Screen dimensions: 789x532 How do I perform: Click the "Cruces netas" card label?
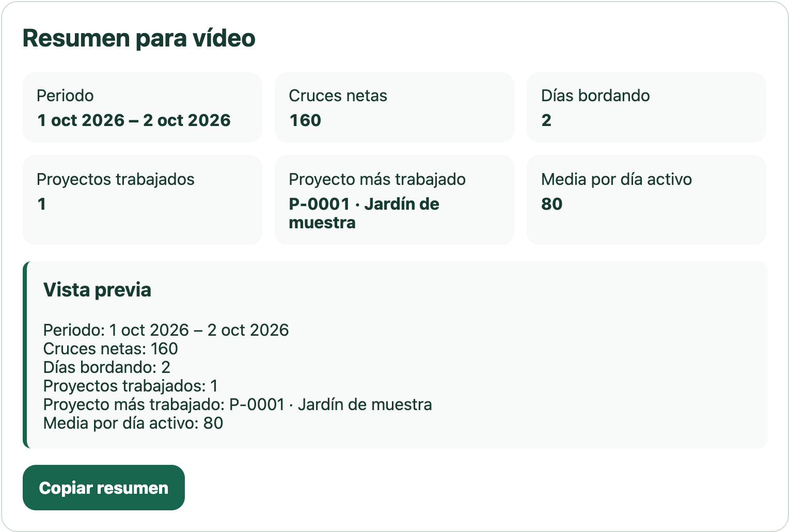pyautogui.click(x=338, y=96)
